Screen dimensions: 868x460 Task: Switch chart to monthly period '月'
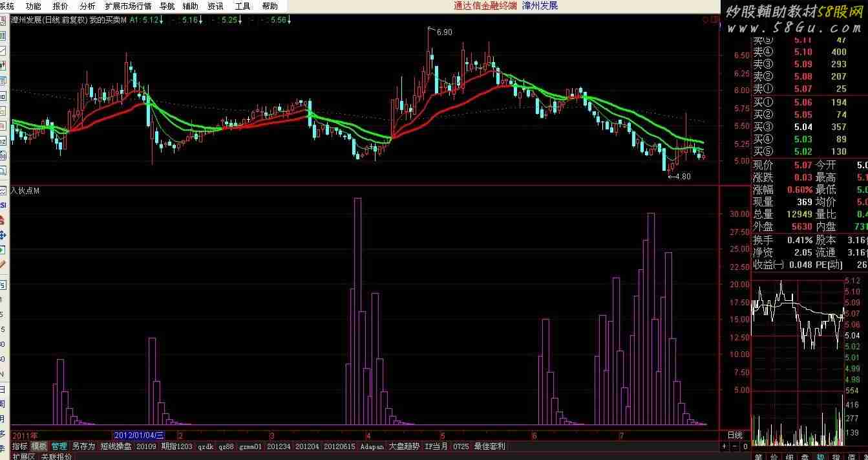tap(3, 419)
